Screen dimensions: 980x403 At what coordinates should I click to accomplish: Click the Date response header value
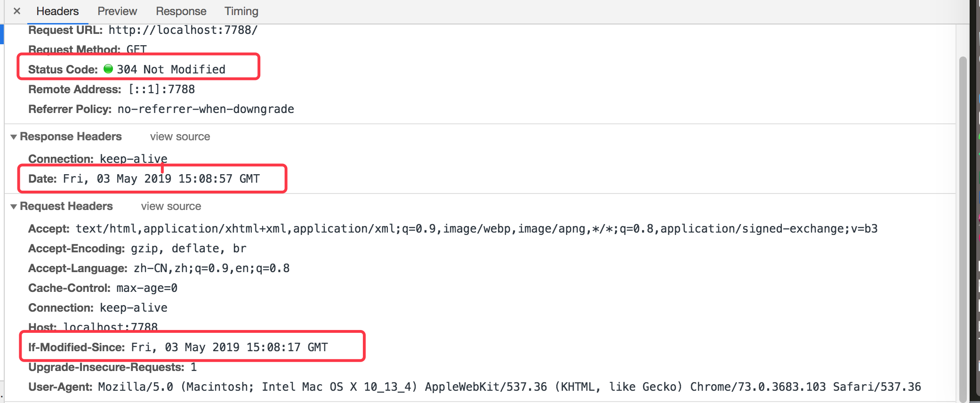161,179
